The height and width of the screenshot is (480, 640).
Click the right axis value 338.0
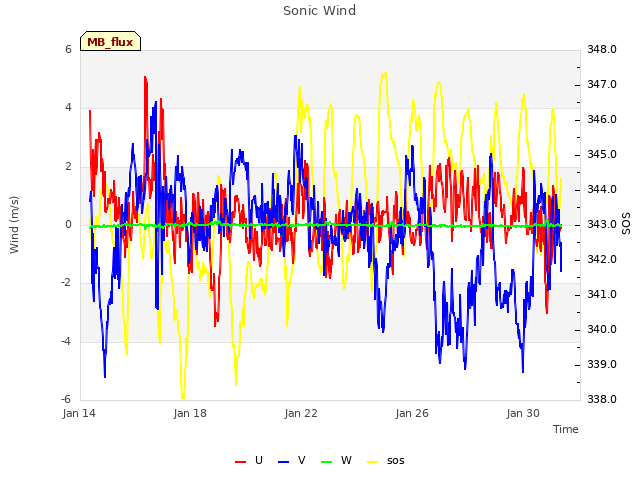click(x=602, y=399)
